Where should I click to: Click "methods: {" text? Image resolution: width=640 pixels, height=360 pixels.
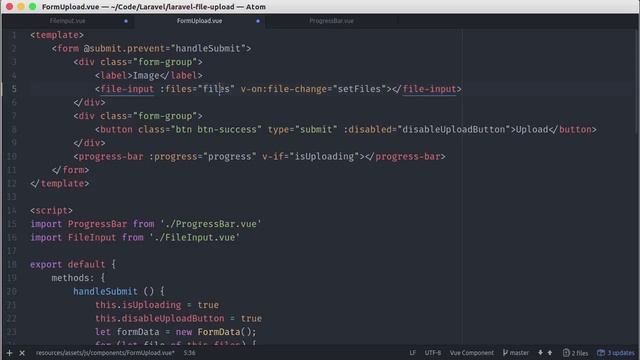tap(78, 278)
